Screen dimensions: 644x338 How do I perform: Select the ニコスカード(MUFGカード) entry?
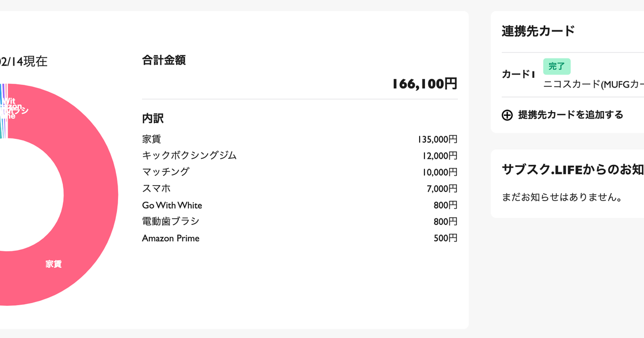594,84
